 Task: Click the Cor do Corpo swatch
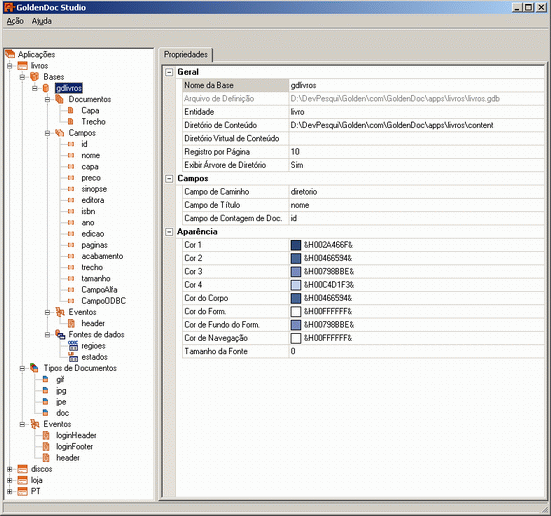[296, 298]
